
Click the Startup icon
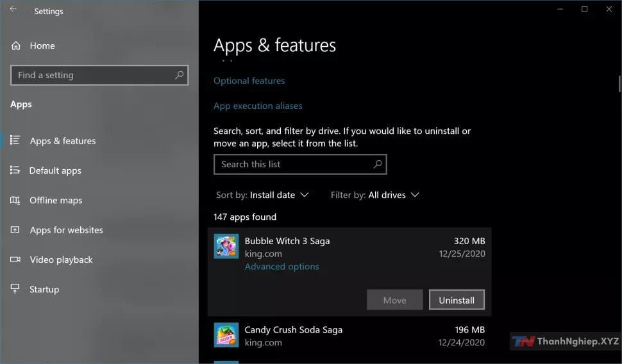[15, 288]
